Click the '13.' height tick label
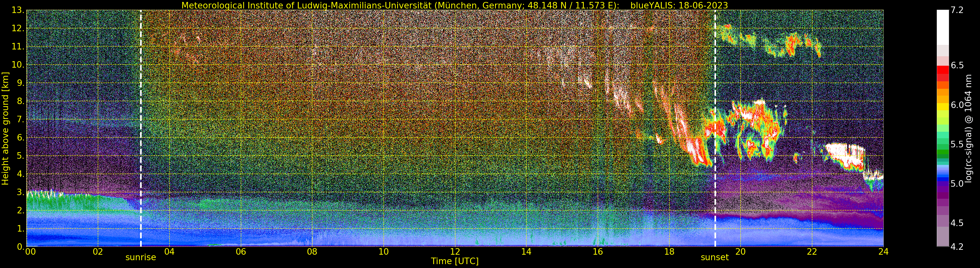 pyautogui.click(x=18, y=10)
